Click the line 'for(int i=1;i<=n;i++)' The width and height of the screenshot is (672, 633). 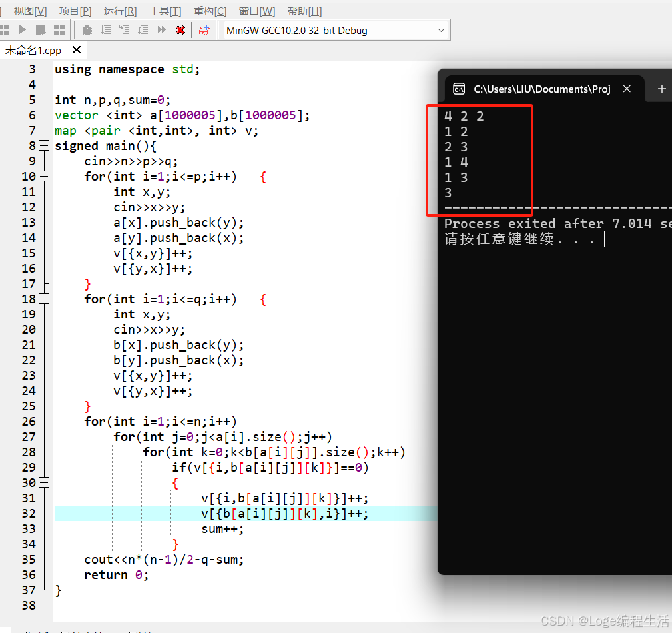(161, 422)
